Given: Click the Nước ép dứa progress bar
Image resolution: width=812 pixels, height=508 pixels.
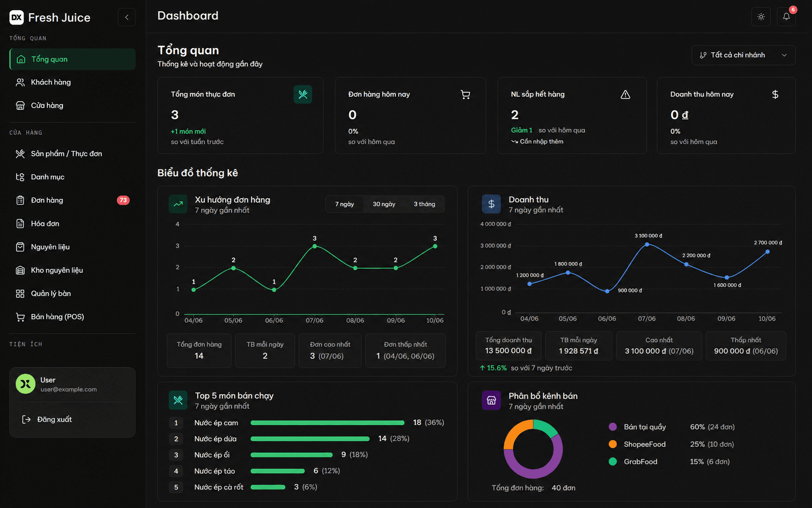Looking at the screenshot, I should tap(310, 439).
